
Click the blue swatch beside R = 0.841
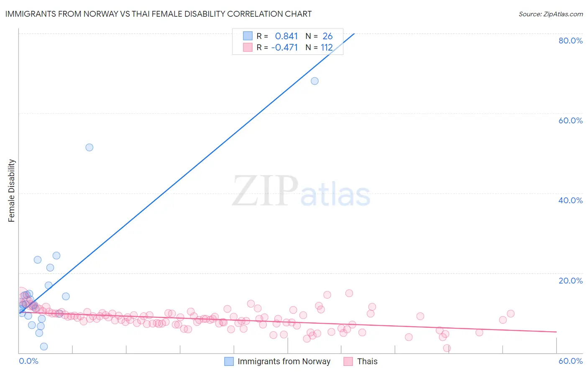pyautogui.click(x=248, y=36)
